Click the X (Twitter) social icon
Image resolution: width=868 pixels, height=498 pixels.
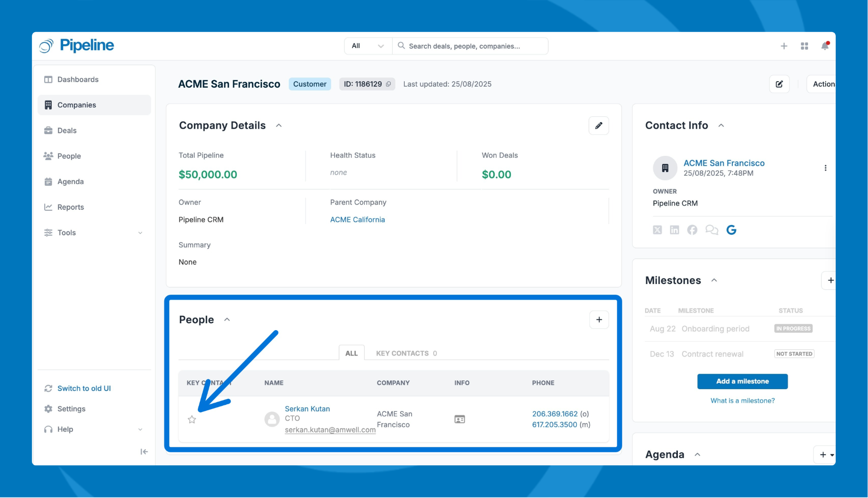tap(657, 230)
